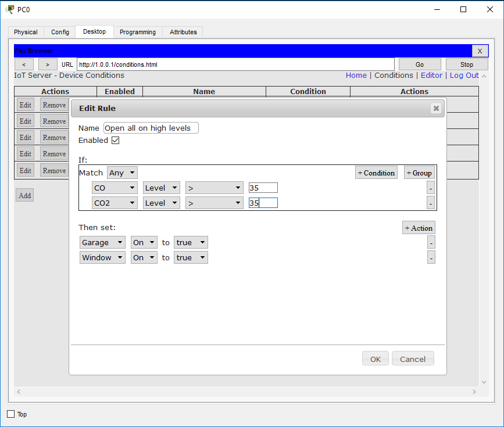Click the Packet Tracer logo in the title bar

pos(9,9)
